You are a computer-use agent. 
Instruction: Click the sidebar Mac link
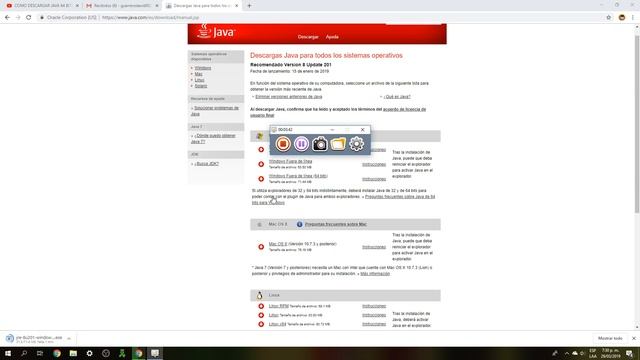(x=198, y=74)
